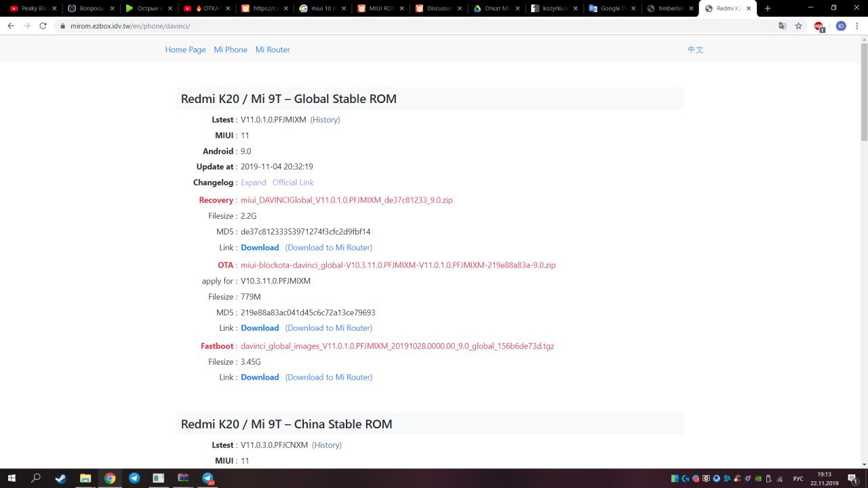Switch site language to 中文

(695, 49)
